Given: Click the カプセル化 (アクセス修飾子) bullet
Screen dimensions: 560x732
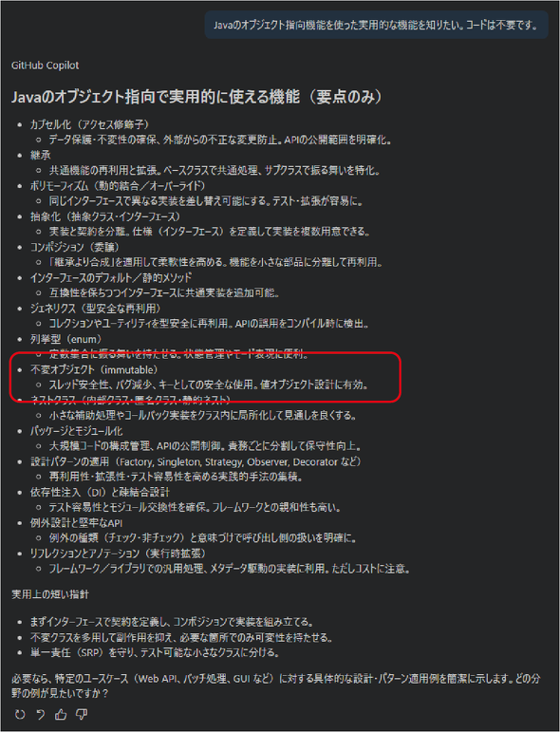Looking at the screenshot, I should 90,124.
